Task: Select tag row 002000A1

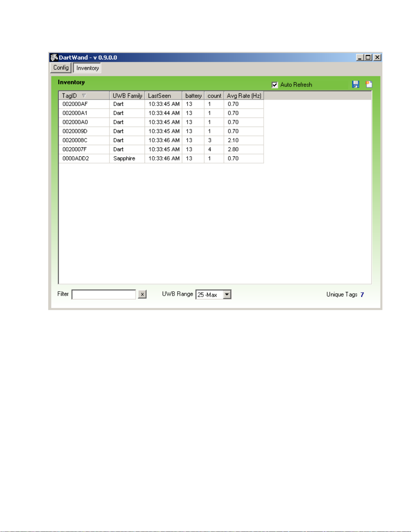Action: click(161, 113)
